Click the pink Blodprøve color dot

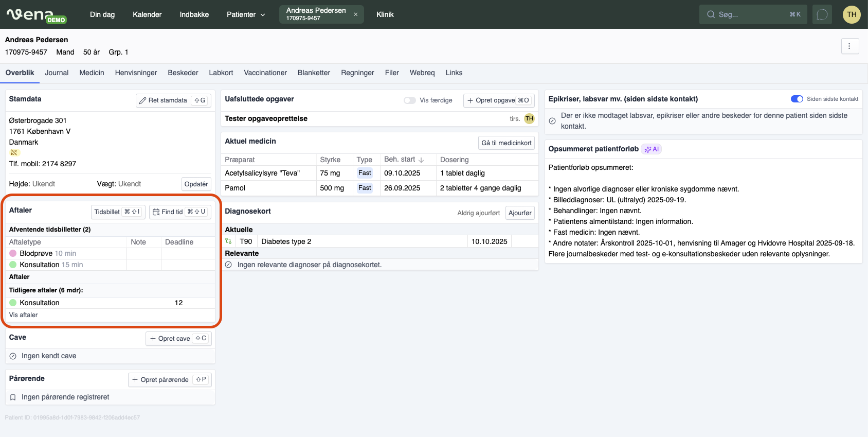tap(13, 253)
